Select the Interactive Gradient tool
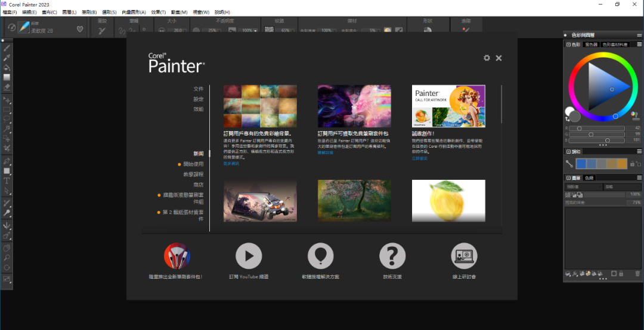Screen dimensions: 644x330 (x=7, y=77)
